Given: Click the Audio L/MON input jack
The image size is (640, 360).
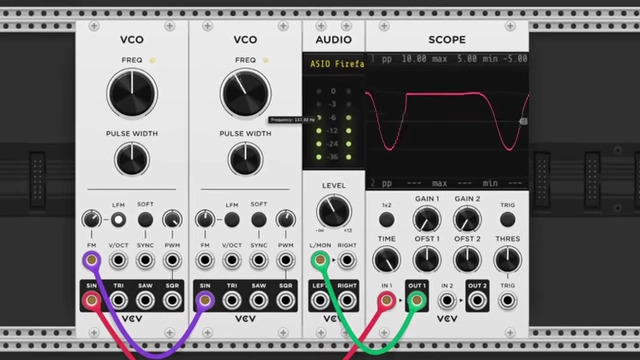Looking at the screenshot, I should [x=320, y=260].
